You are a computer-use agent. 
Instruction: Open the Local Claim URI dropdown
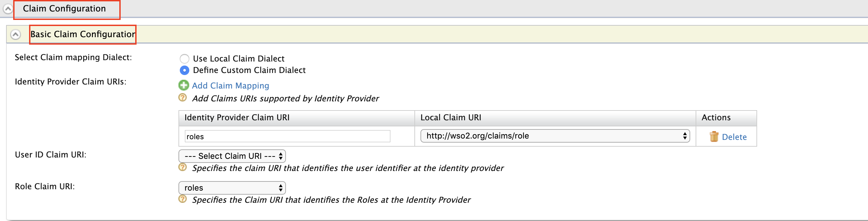click(x=555, y=136)
